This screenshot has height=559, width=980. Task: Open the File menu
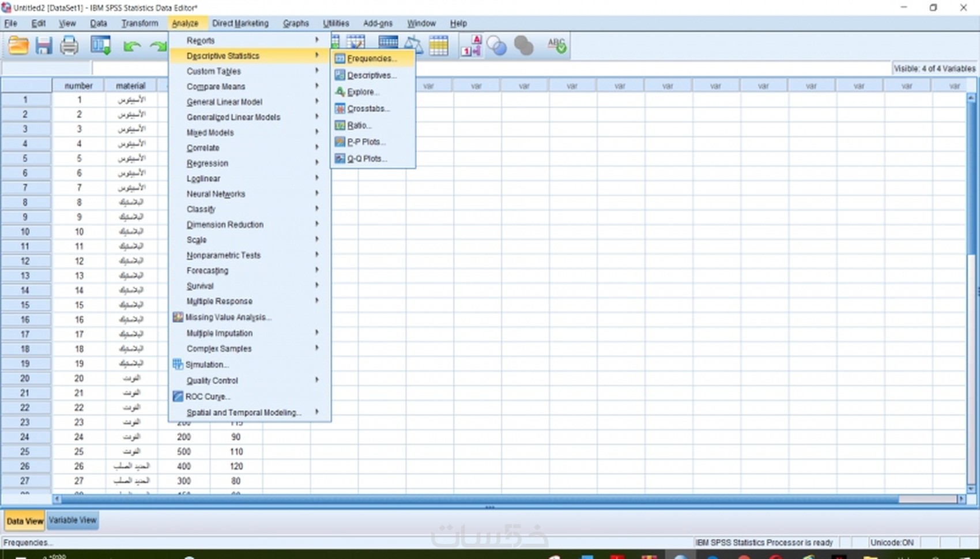[11, 24]
